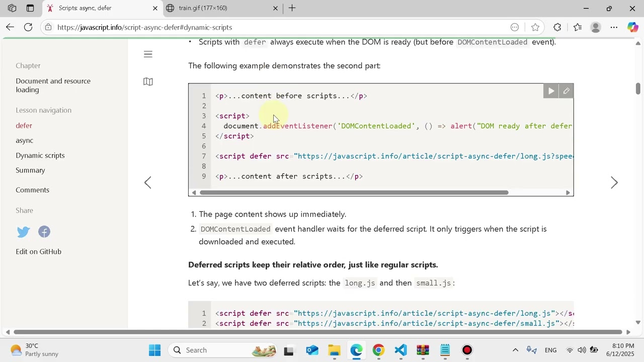
Task: Jump to the Summary section
Action: pos(30,170)
